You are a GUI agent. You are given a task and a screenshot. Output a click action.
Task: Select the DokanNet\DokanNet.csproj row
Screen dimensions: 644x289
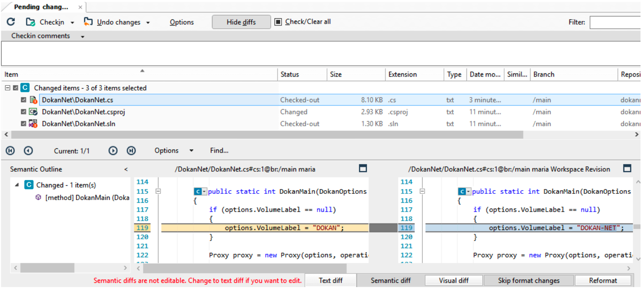tap(321, 112)
